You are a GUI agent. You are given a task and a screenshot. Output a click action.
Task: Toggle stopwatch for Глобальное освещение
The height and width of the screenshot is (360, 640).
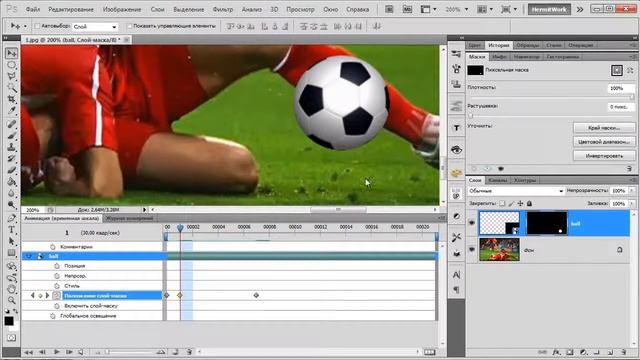pyautogui.click(x=53, y=316)
